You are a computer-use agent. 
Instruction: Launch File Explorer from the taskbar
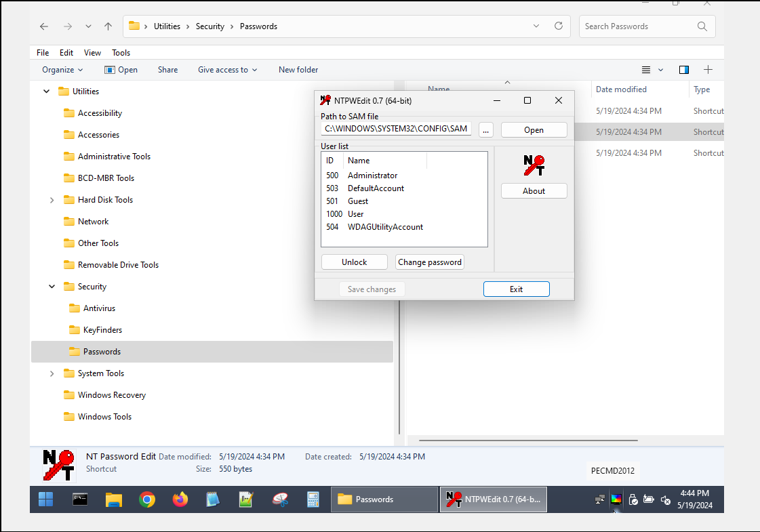[114, 499]
